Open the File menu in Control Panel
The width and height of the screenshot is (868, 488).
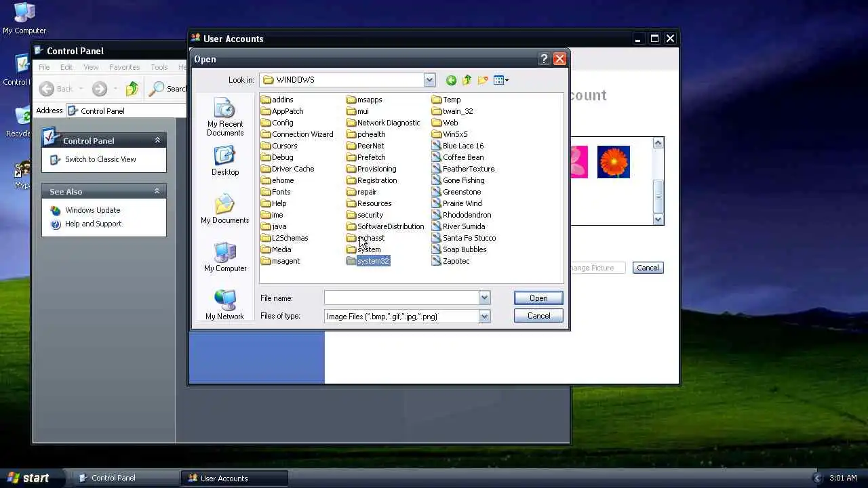pyautogui.click(x=44, y=67)
